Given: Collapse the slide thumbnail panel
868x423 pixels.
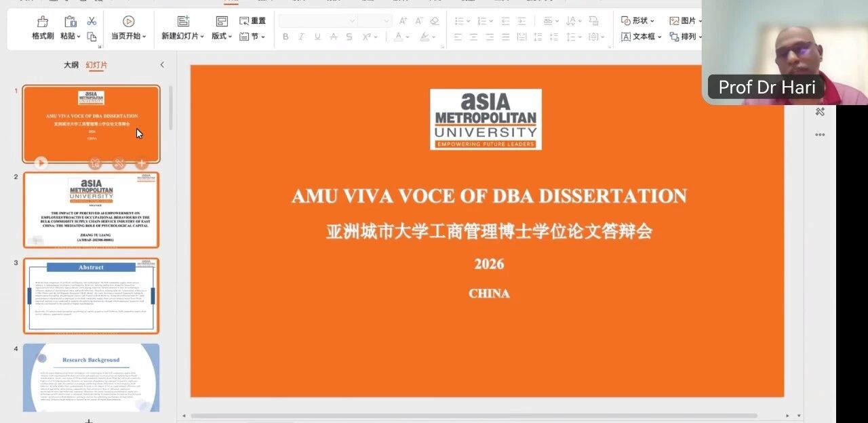Looking at the screenshot, I should (162, 64).
